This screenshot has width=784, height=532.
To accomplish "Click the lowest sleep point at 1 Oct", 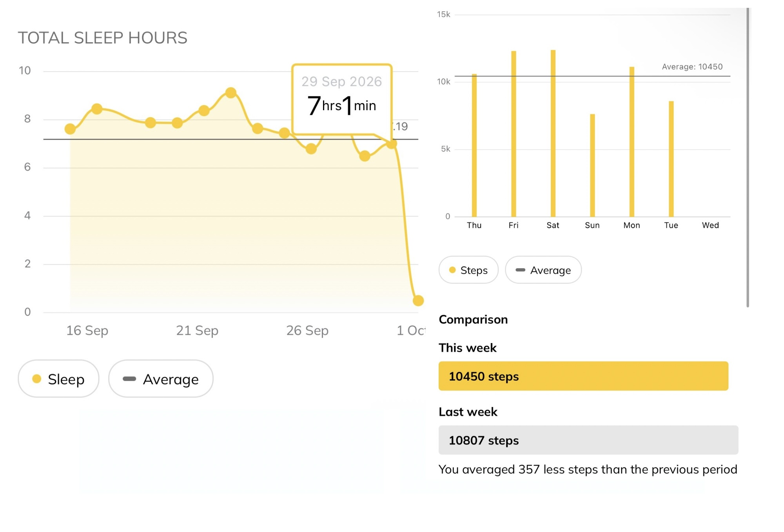I will (x=418, y=301).
